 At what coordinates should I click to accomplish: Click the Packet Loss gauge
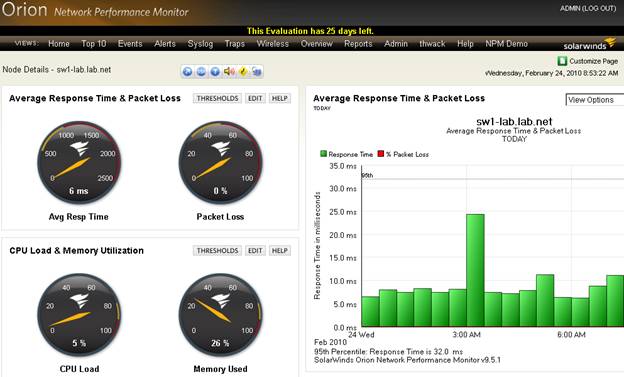220,163
